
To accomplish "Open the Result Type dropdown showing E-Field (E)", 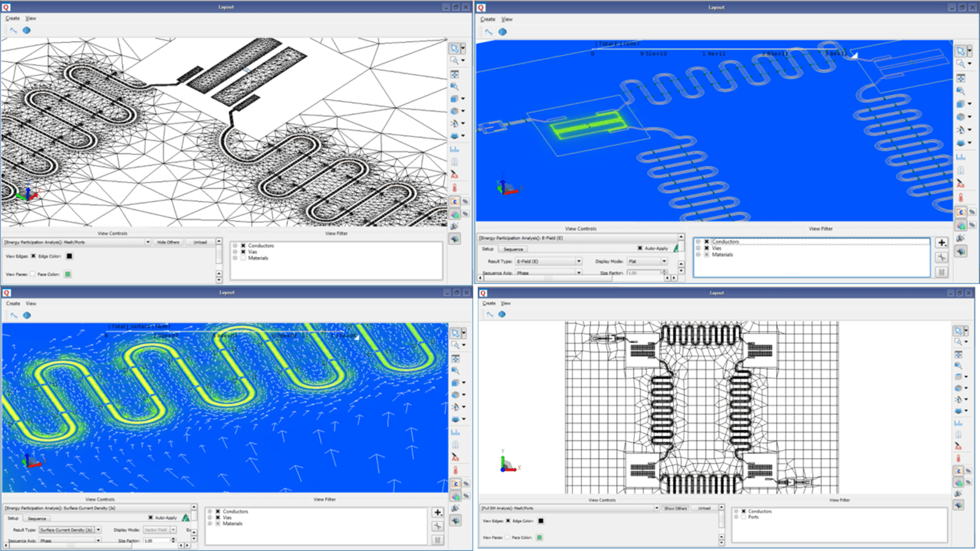I will point(578,260).
